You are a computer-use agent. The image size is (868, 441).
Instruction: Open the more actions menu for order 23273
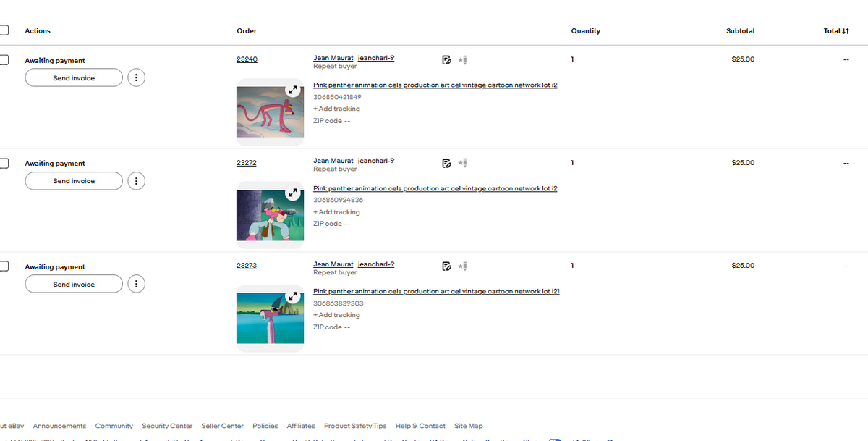click(x=136, y=285)
